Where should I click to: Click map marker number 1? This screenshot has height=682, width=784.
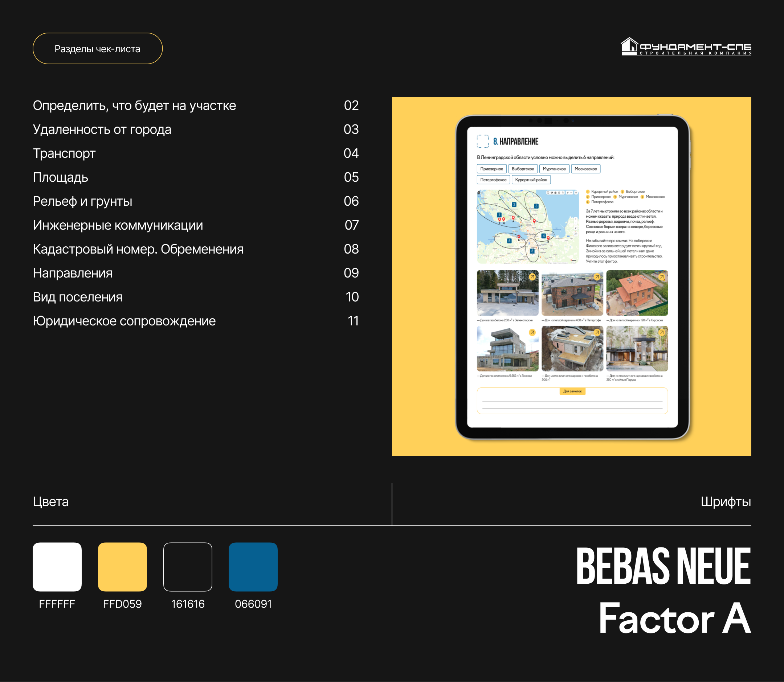coord(499,215)
